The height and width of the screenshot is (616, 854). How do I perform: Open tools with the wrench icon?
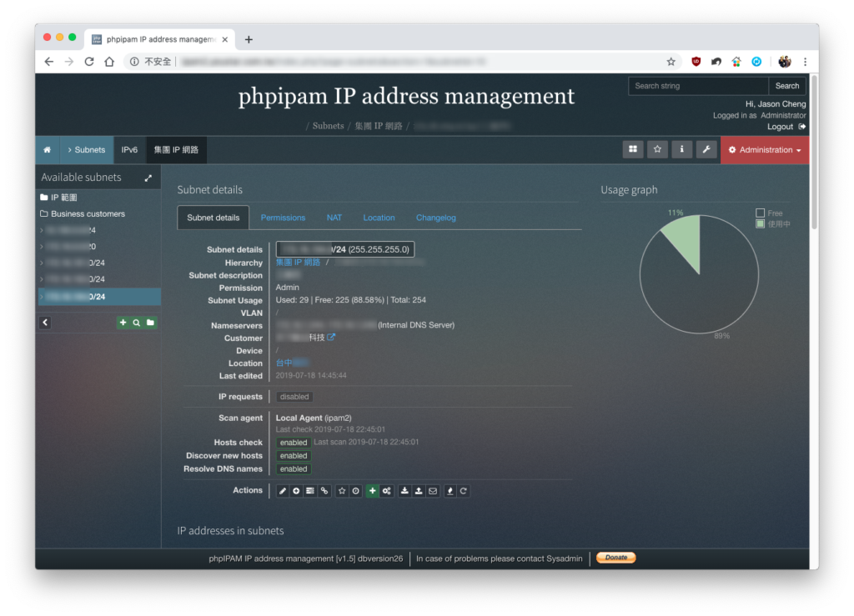coord(706,149)
